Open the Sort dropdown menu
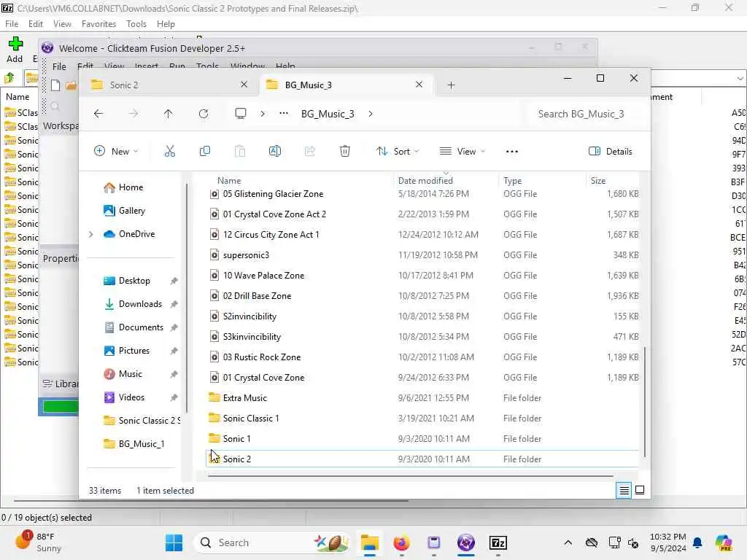The image size is (747, 560). [x=398, y=152]
